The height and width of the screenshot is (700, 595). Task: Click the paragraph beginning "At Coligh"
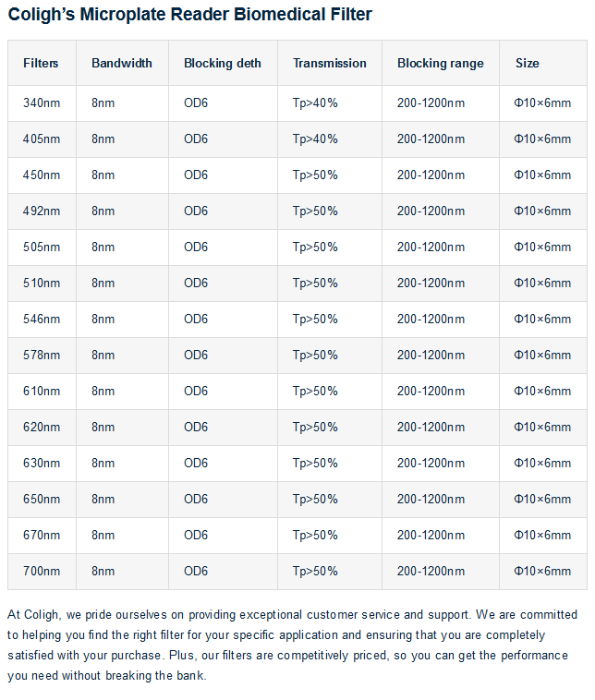292,645
